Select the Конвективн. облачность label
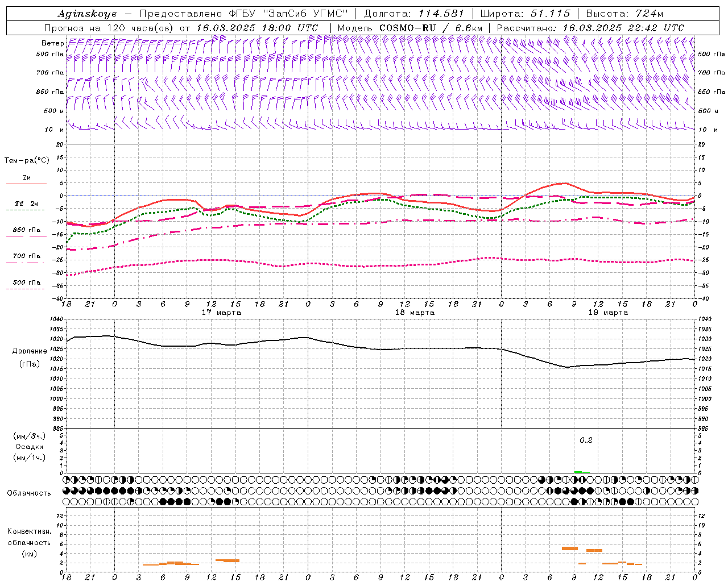 pos(29,537)
